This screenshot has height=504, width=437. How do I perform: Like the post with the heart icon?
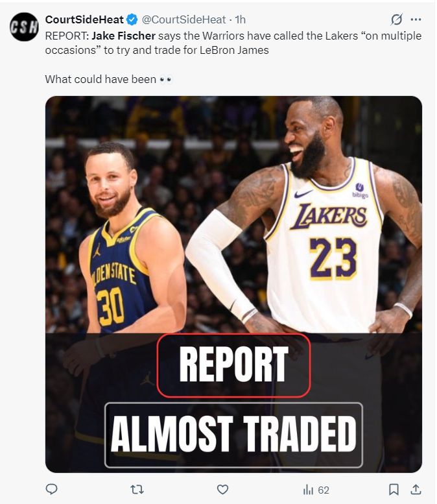tap(222, 490)
